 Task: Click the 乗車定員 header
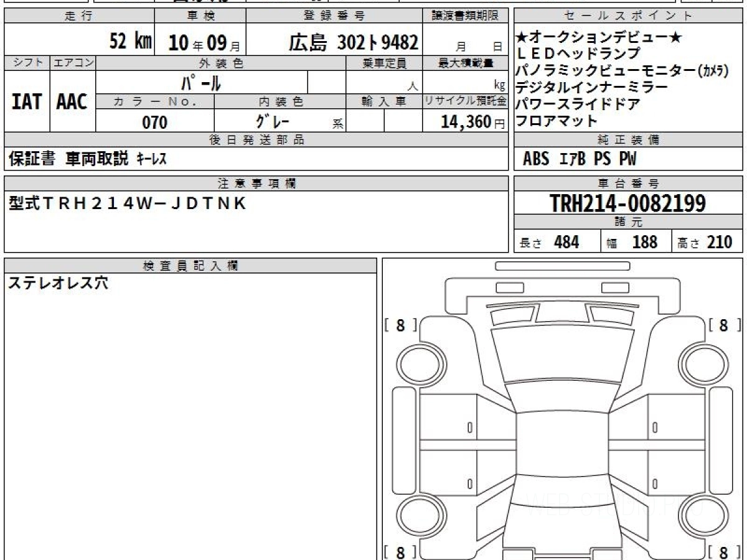click(x=384, y=63)
